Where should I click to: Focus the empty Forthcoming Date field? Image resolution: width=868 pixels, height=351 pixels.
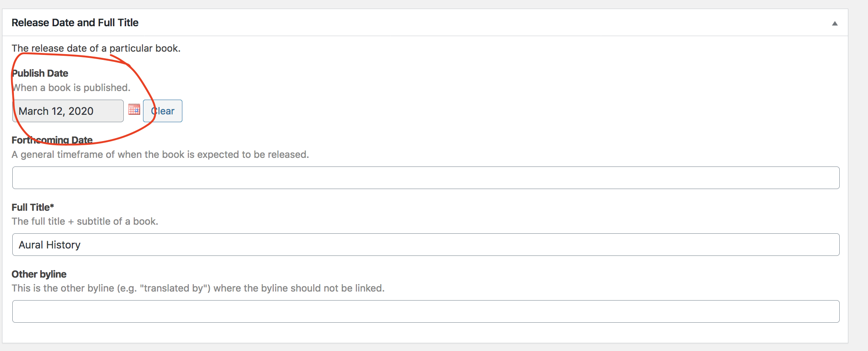[x=425, y=178]
